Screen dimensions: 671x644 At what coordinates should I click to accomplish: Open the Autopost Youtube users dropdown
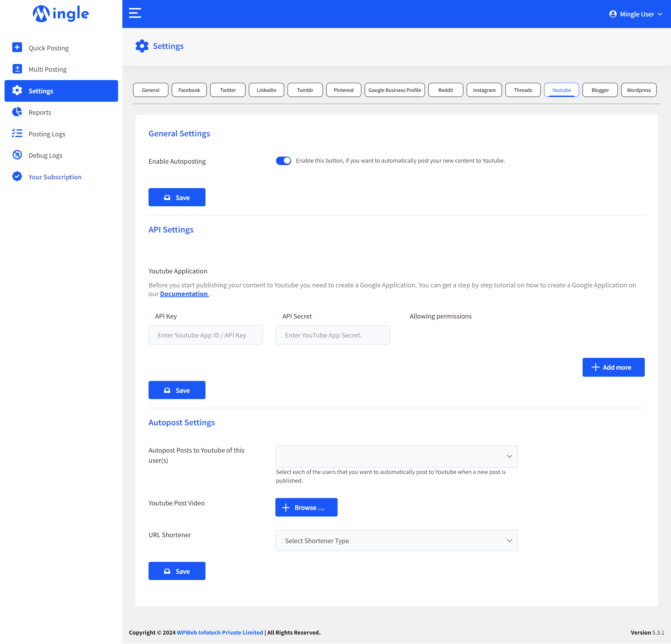pos(396,456)
